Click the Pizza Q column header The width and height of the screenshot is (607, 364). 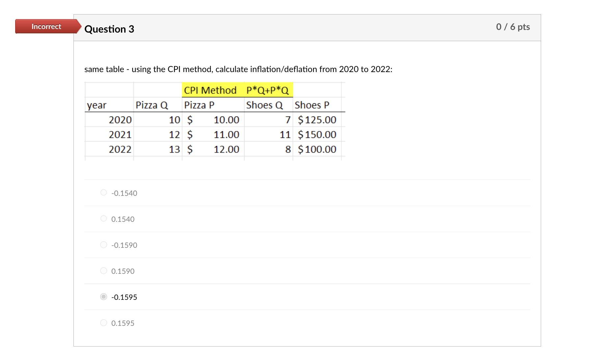click(152, 105)
